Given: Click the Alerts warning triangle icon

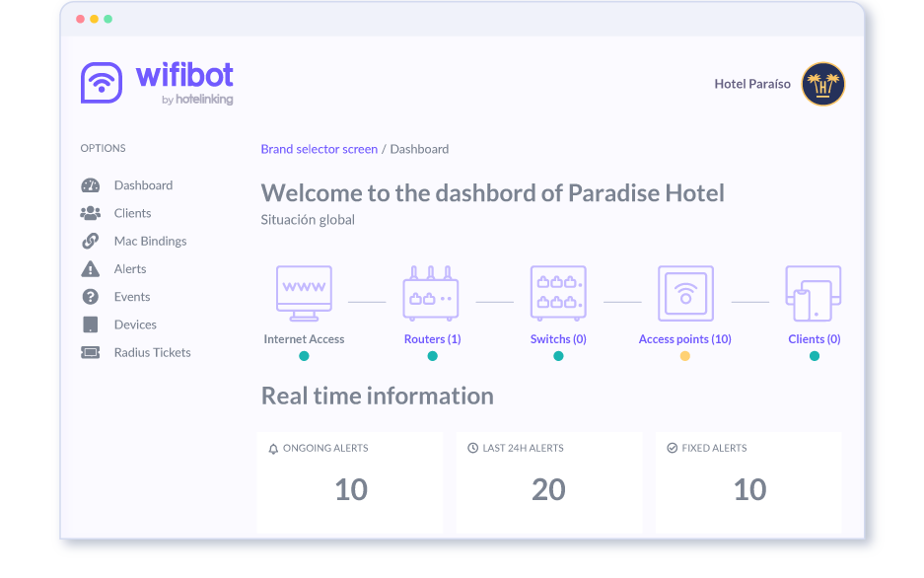Looking at the screenshot, I should click(x=90, y=268).
